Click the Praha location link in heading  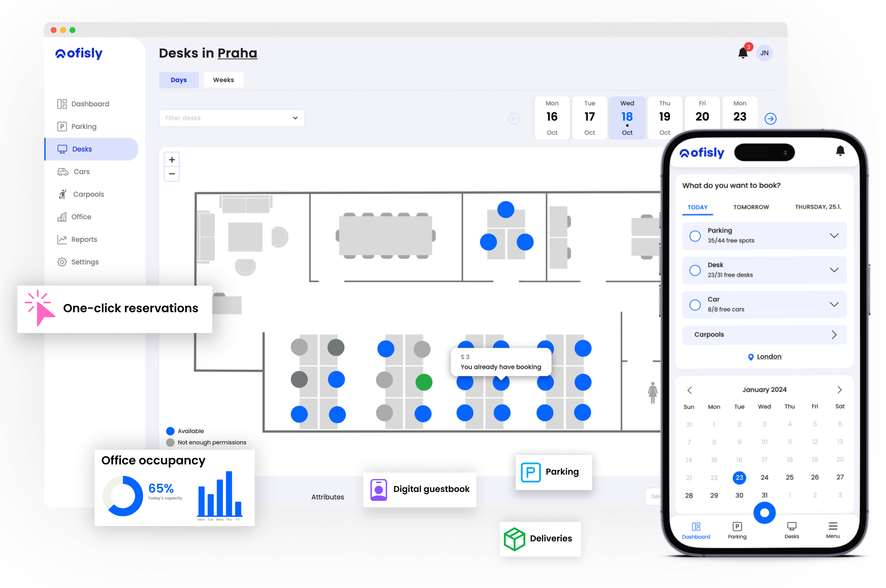237,53
